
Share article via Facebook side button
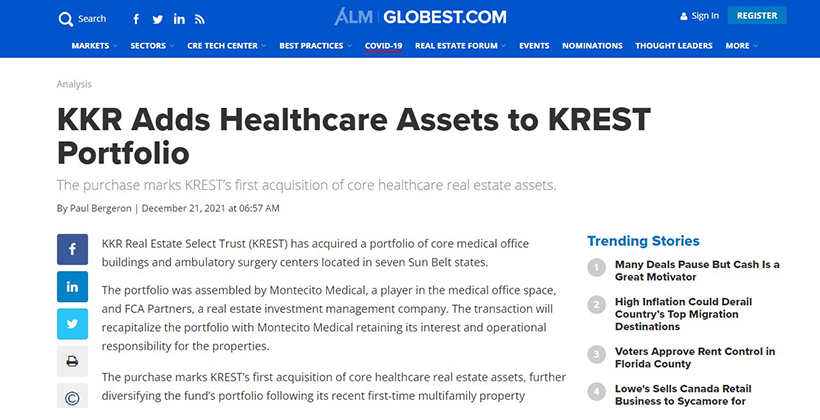[72, 249]
